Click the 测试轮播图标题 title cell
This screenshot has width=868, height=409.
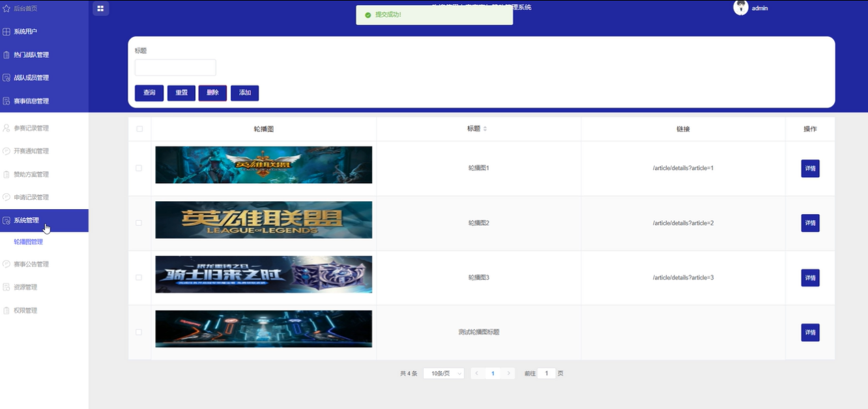click(479, 332)
